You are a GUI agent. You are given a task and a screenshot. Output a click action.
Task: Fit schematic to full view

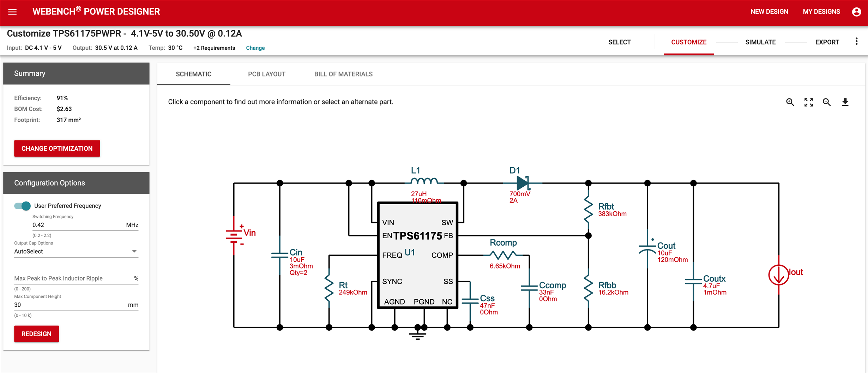(x=808, y=102)
